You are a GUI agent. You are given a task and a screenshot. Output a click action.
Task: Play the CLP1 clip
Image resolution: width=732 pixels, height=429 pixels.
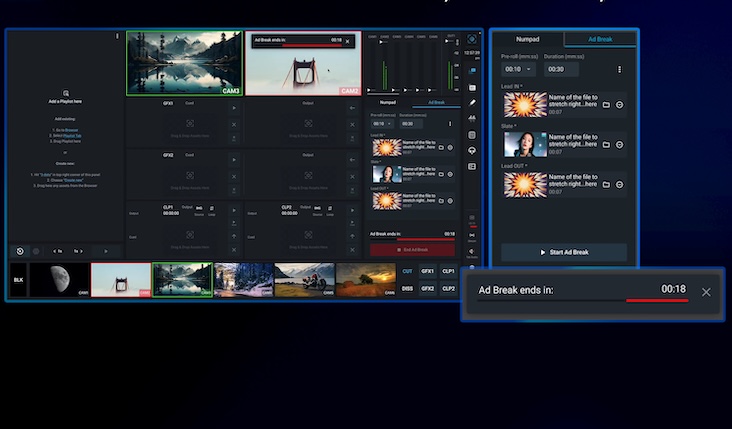point(234,211)
